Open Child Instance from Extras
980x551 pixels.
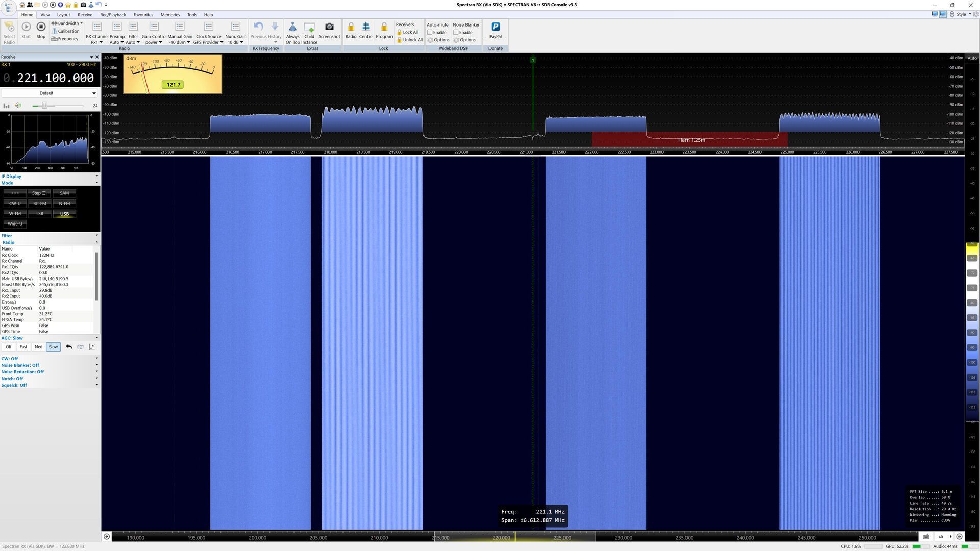309,30
